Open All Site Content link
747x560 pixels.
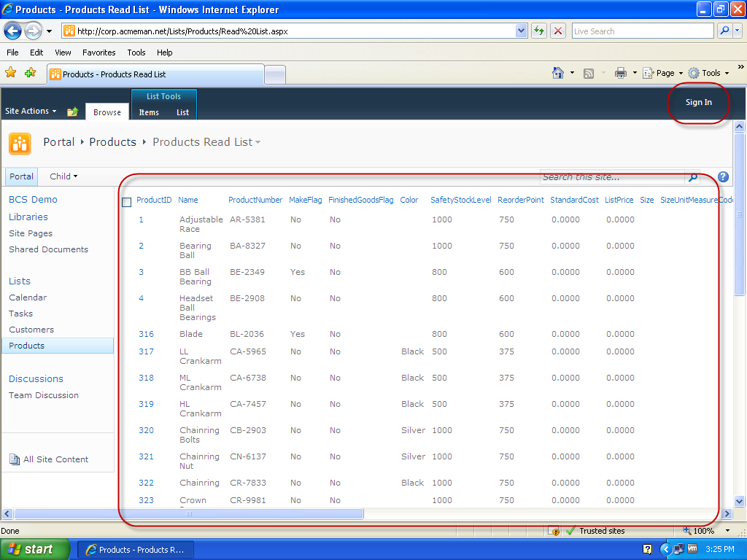[x=55, y=459]
